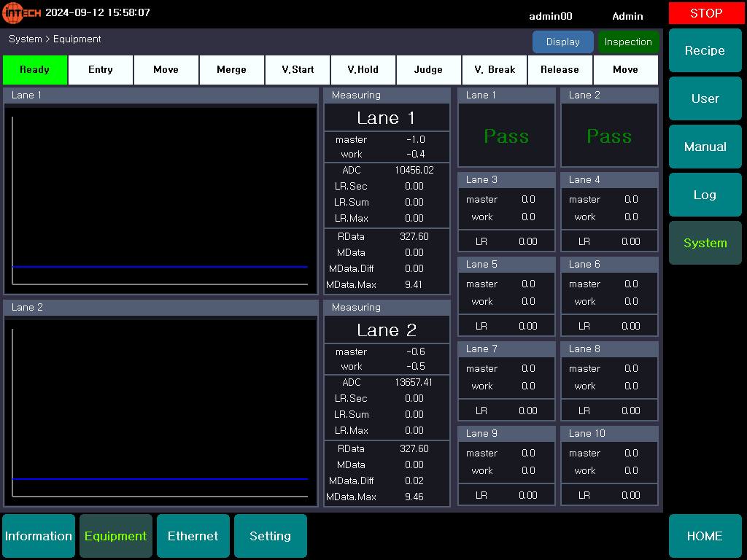Open the Recipe menu

click(705, 50)
